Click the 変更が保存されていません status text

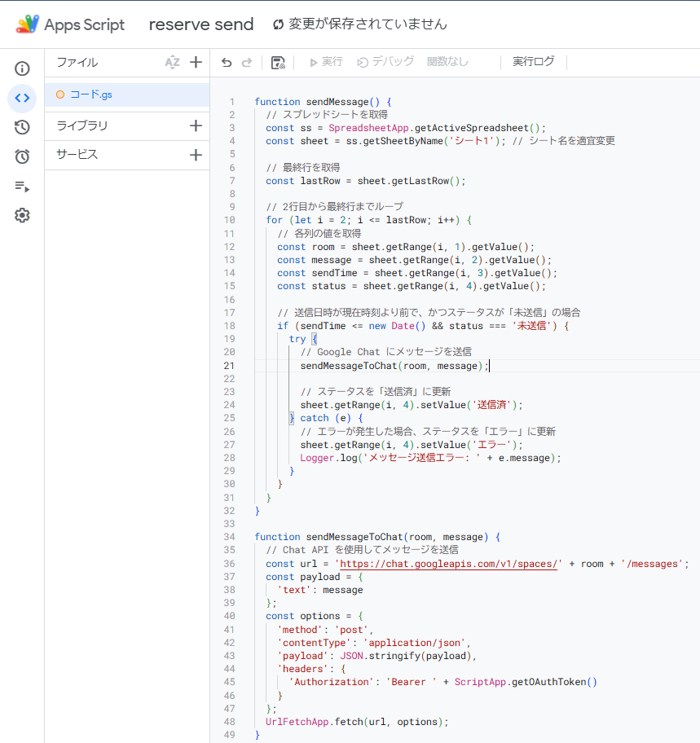coord(368,24)
